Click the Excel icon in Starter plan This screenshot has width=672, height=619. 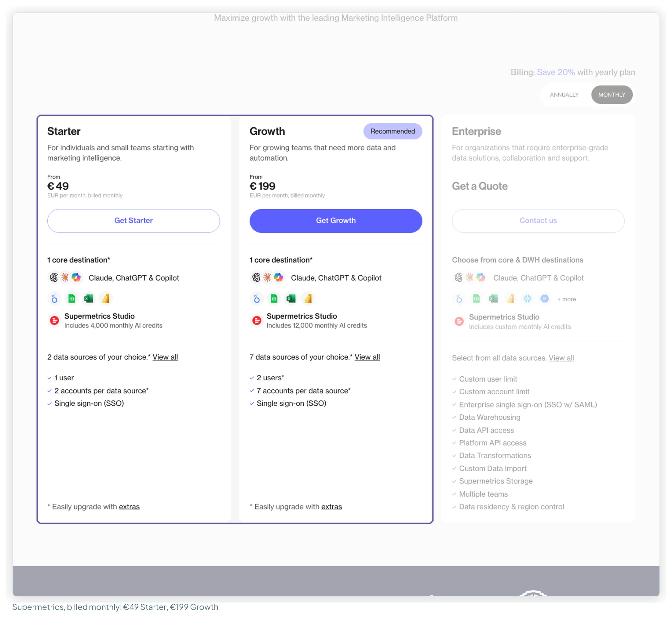pyautogui.click(x=89, y=299)
